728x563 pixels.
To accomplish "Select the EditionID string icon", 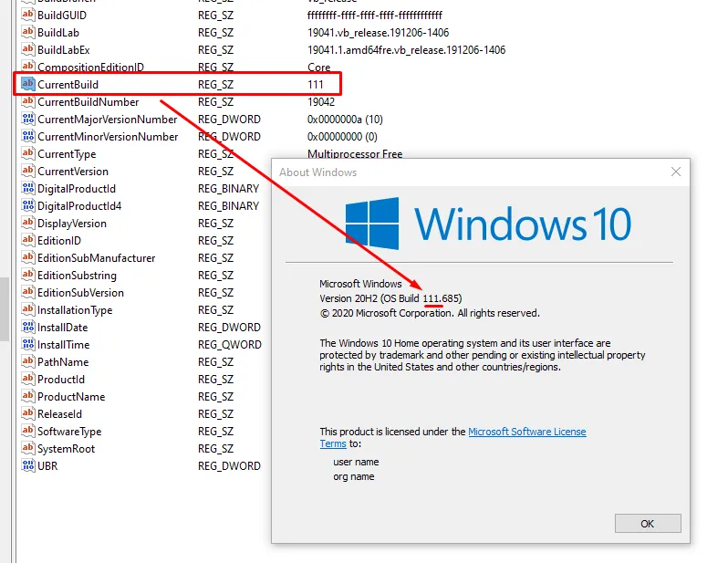I will click(x=28, y=240).
